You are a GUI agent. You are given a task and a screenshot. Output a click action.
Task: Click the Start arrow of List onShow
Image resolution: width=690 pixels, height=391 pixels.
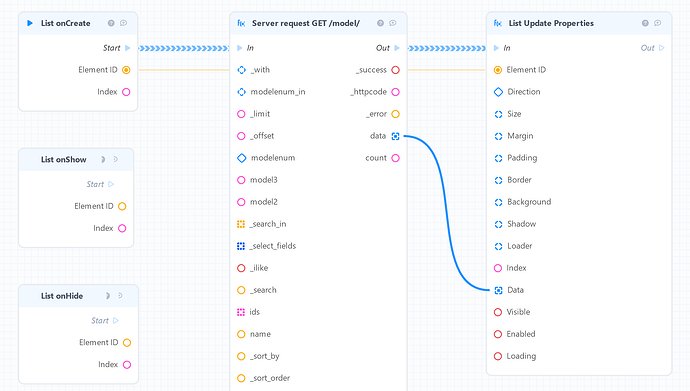pos(111,184)
